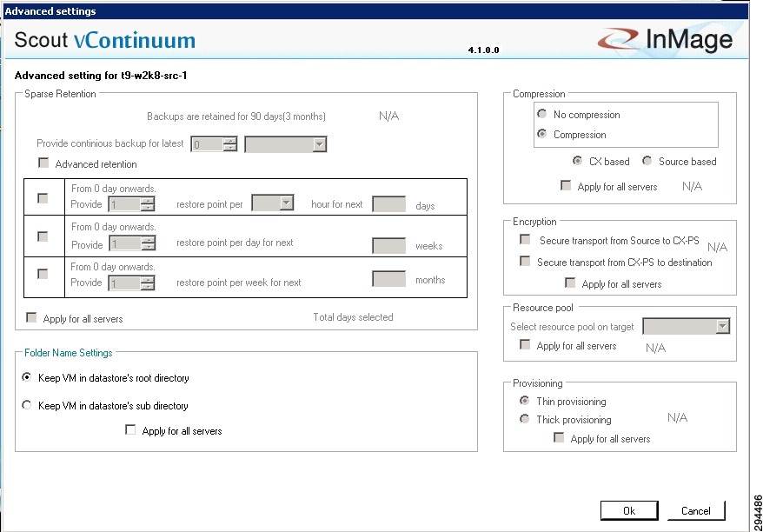
Task: Dismiss the dialog with Cancel
Action: [x=696, y=510]
